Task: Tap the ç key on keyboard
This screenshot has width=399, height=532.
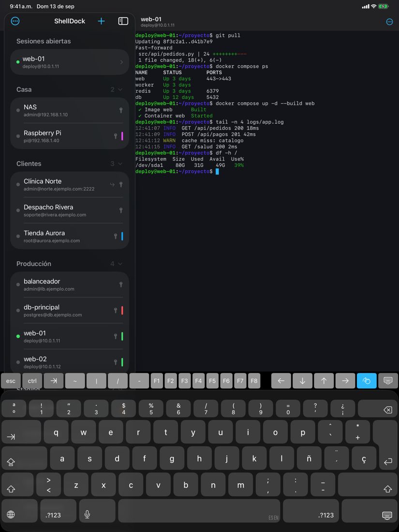Action: tap(364, 458)
